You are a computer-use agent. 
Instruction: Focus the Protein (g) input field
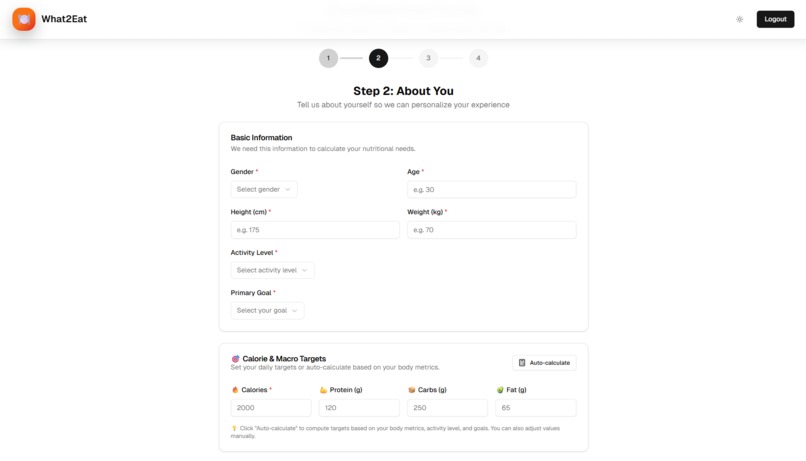[x=359, y=408]
